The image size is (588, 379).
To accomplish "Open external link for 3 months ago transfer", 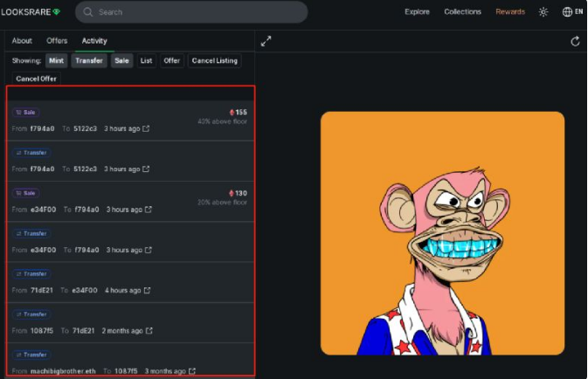I will (192, 371).
